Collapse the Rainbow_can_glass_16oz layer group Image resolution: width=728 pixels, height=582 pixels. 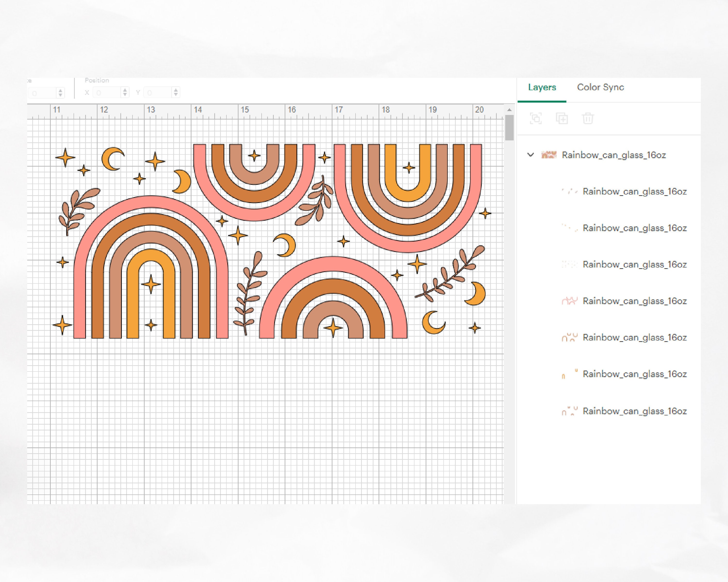530,155
